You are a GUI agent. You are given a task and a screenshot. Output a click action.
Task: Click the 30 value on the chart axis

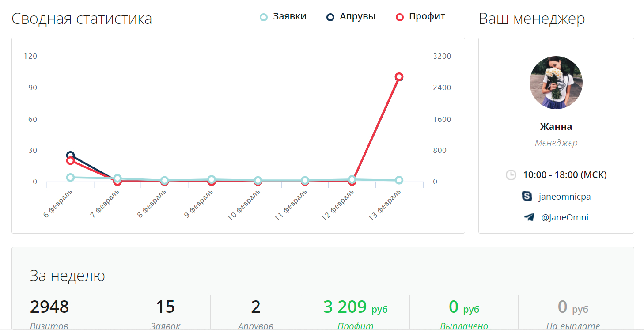pos(33,151)
